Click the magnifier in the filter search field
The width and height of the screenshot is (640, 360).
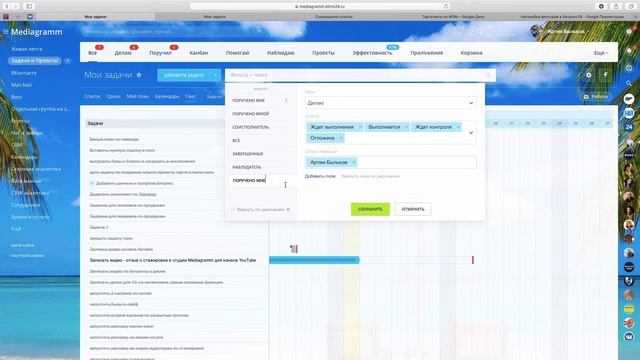pos(488,75)
